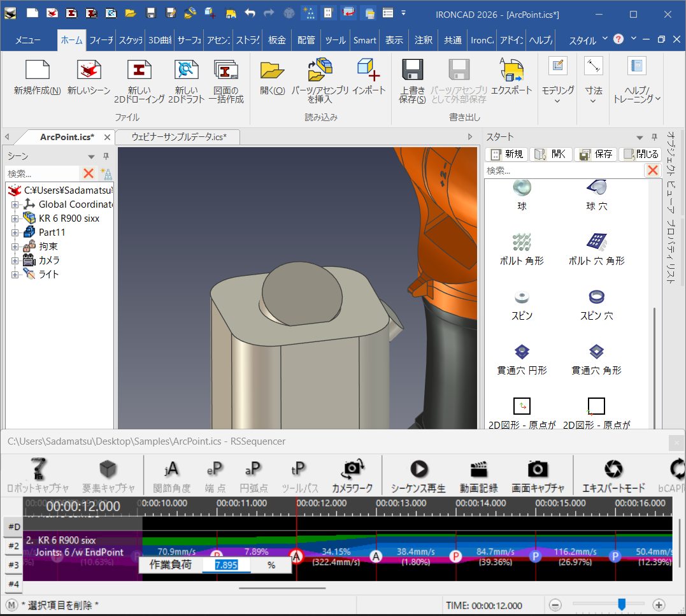Expand the KR 6 R900 sixx node
686x616 pixels.
15,218
